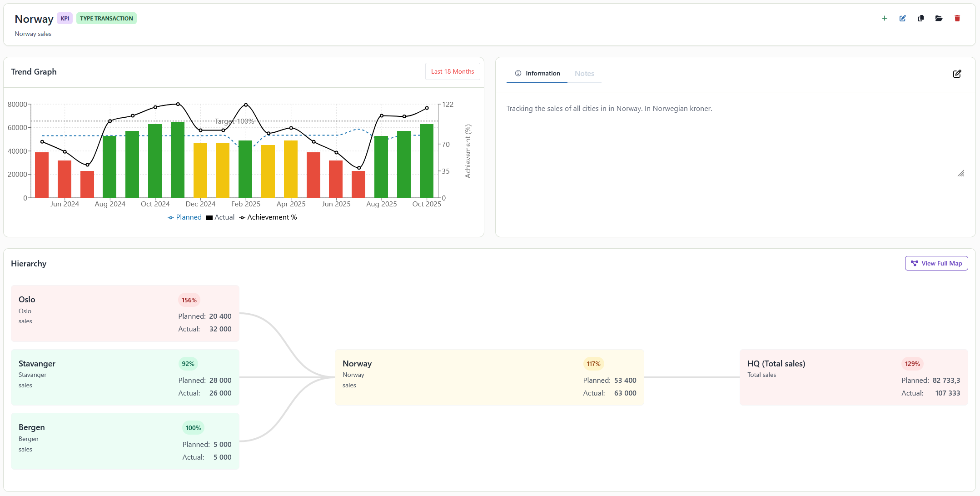
Task: Click the green plus icon to add a KPI
Action: (885, 18)
